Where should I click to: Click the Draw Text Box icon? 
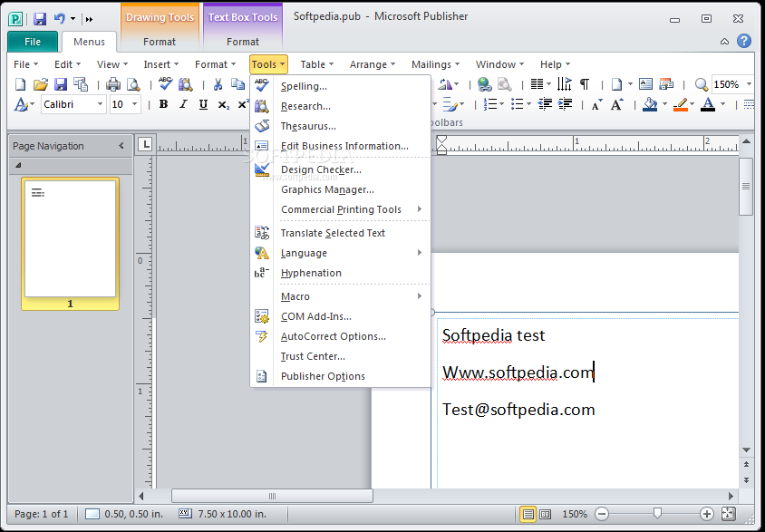pos(645,84)
